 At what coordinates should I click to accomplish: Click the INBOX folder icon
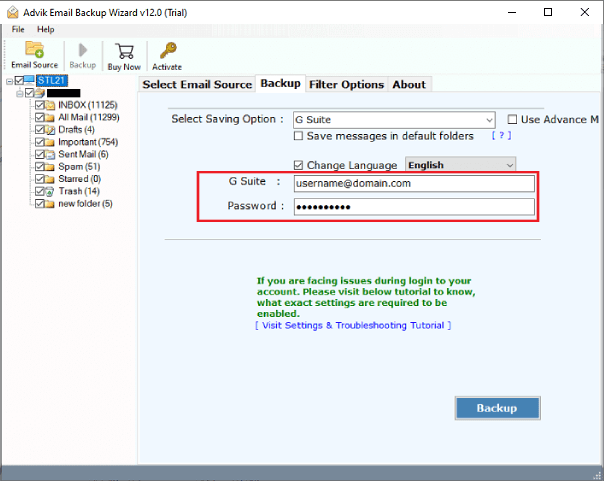pyautogui.click(x=50, y=105)
